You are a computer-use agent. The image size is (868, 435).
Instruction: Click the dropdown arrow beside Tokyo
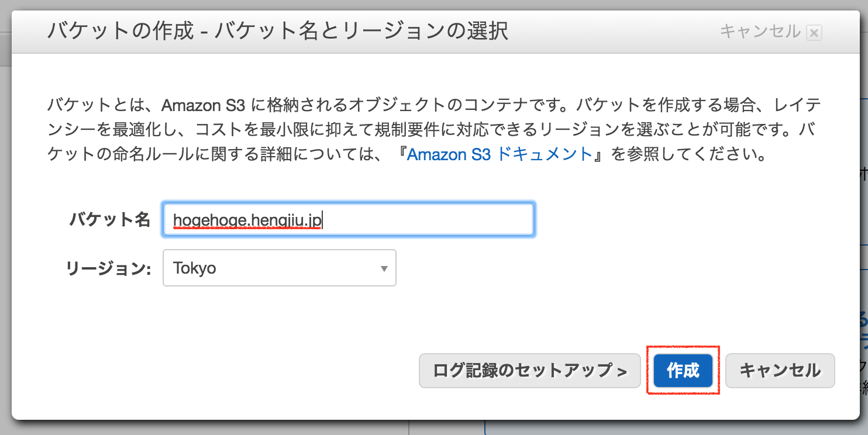(384, 269)
